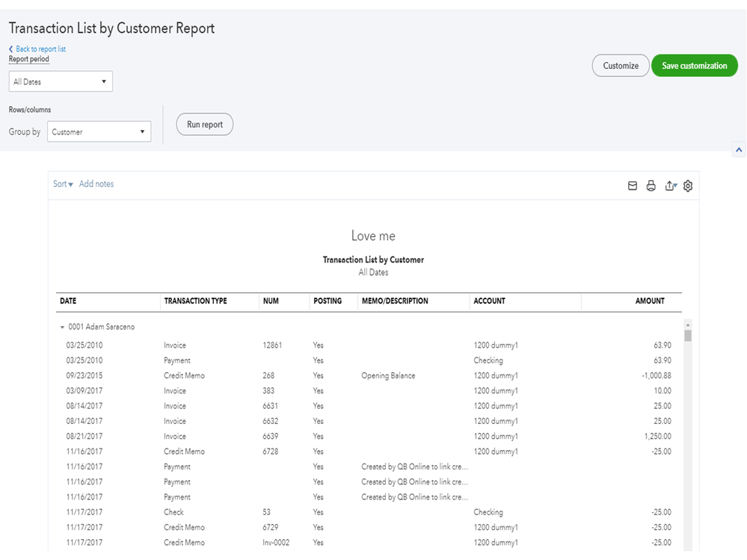The width and height of the screenshot is (747, 560).
Task: Go back to report list link
Action: tap(41, 49)
